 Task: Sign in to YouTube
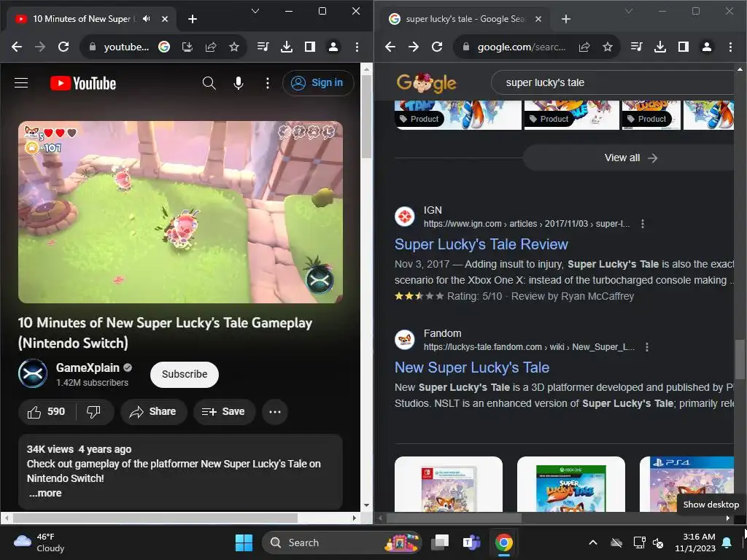coord(318,83)
